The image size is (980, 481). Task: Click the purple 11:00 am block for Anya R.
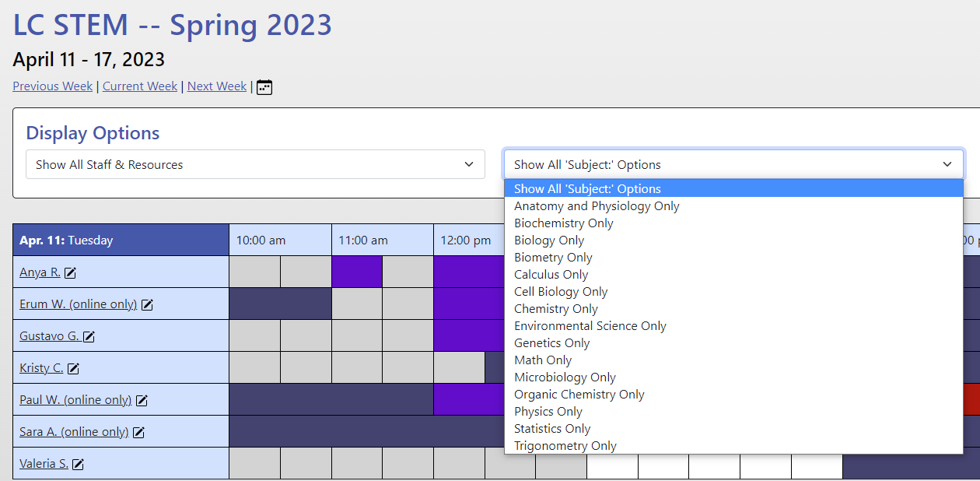(356, 272)
